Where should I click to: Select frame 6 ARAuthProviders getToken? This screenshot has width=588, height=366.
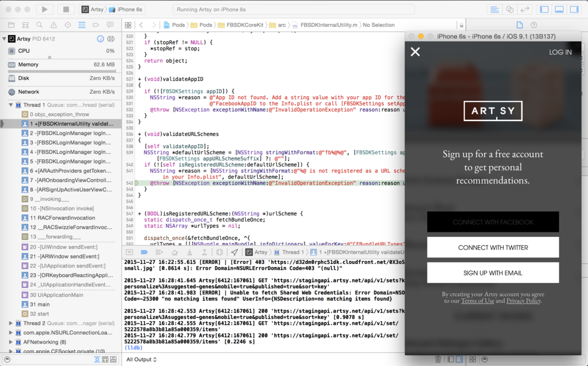tap(61, 170)
